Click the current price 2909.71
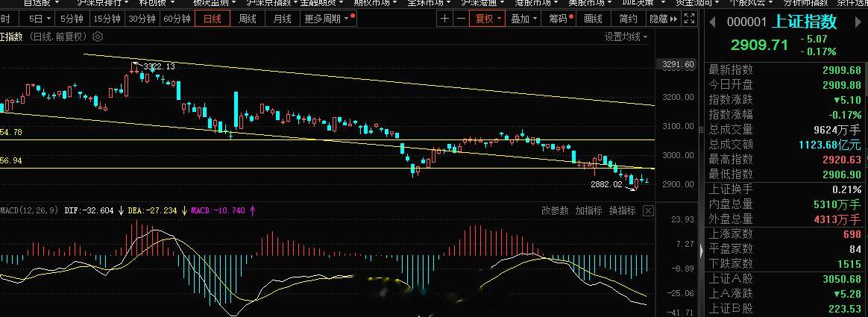 (759, 45)
